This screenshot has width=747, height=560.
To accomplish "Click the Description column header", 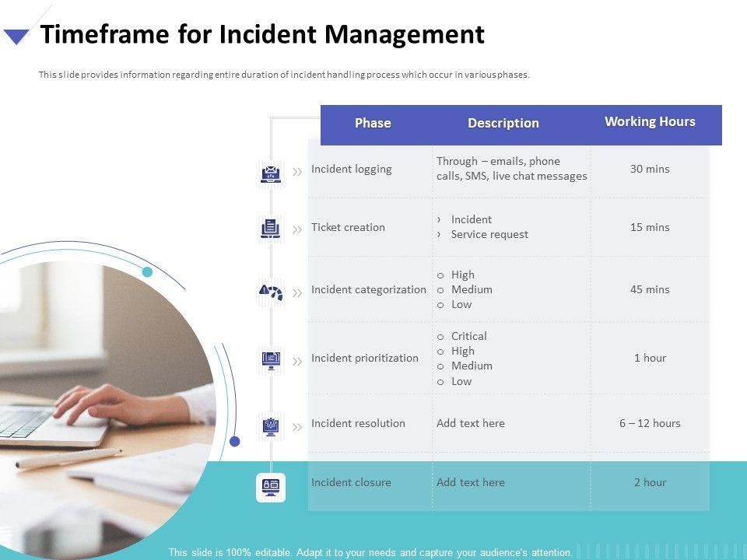I will pyautogui.click(x=503, y=123).
